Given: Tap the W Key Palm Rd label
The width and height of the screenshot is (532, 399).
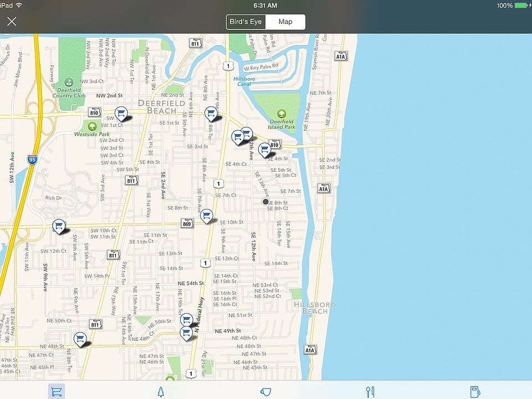Looking at the screenshot, I should (261, 67).
